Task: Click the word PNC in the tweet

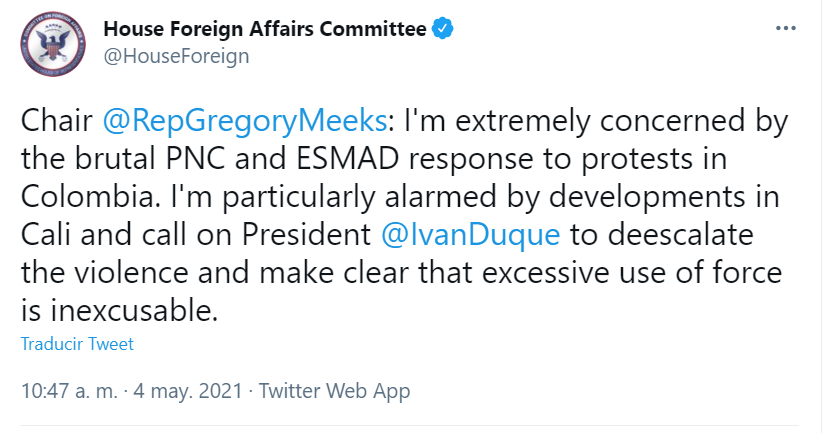Action: (x=195, y=159)
